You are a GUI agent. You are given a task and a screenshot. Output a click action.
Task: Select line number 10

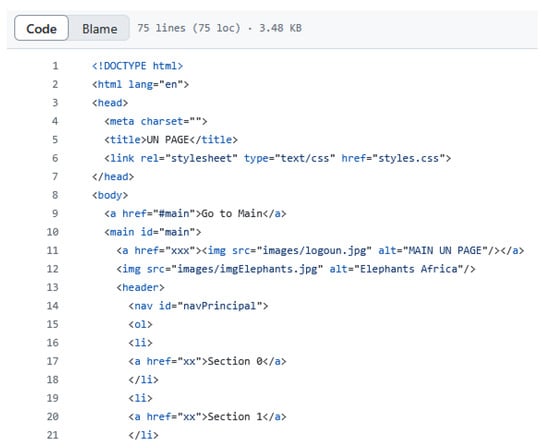click(53, 232)
